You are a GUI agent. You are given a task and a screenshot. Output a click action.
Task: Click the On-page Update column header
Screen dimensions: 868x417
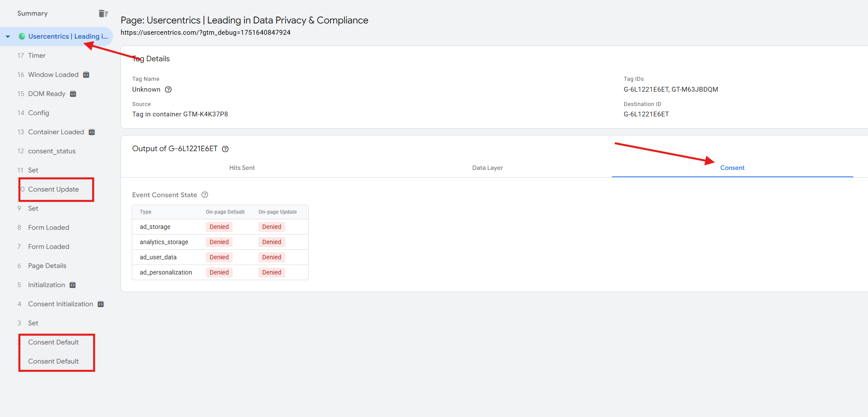[277, 212]
